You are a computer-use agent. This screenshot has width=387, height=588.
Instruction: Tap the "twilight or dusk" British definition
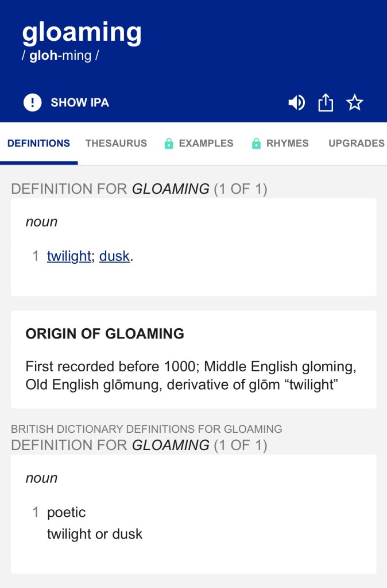95,534
